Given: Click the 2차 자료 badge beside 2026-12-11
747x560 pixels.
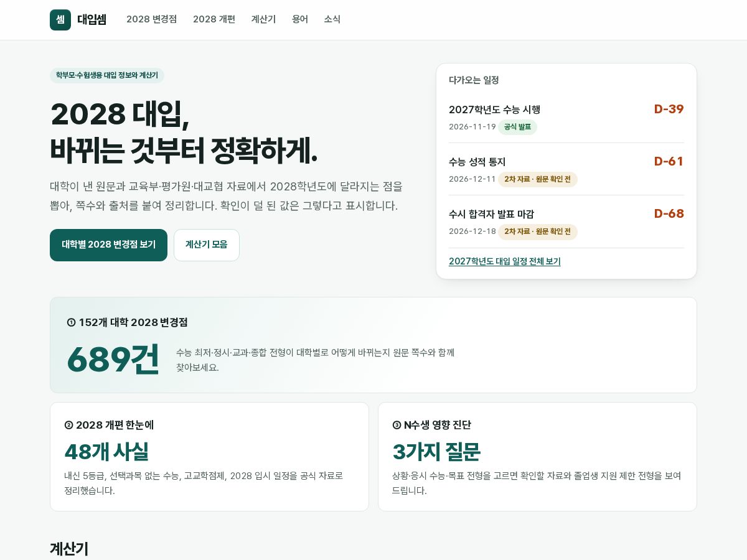Looking at the screenshot, I should tap(538, 179).
